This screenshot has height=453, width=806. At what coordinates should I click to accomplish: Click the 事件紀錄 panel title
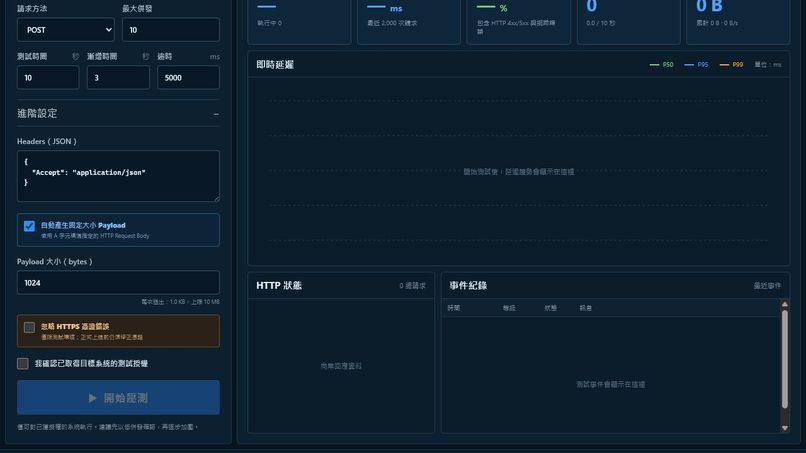468,285
